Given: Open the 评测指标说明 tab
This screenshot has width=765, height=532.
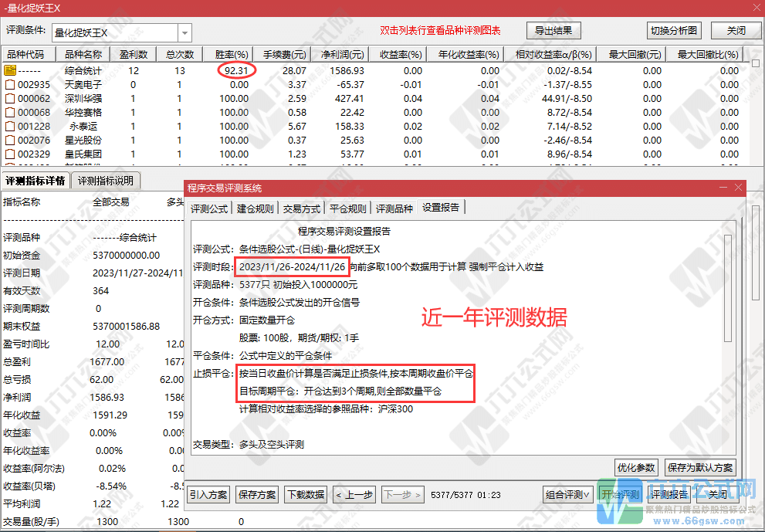Looking at the screenshot, I should pyautogui.click(x=107, y=180).
